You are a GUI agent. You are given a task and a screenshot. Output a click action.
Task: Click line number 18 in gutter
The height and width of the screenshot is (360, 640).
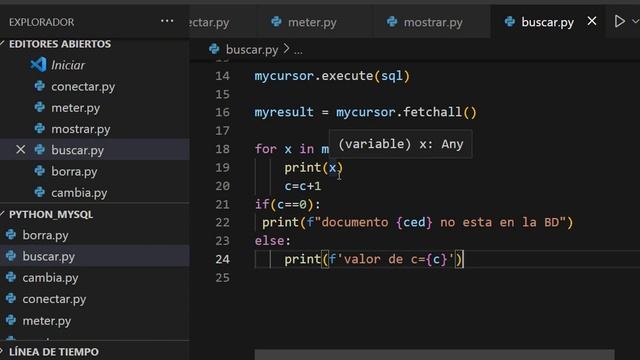pos(222,149)
